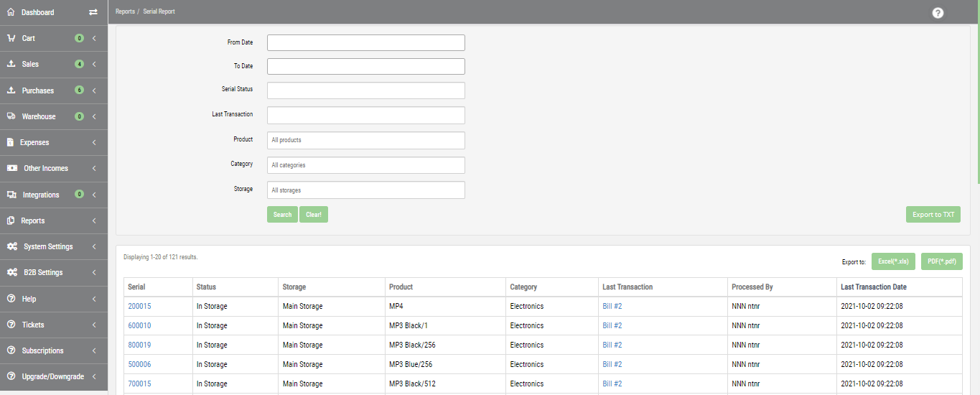Open the Category filter dropdown
Image resolution: width=980 pixels, height=395 pixels.
(365, 165)
